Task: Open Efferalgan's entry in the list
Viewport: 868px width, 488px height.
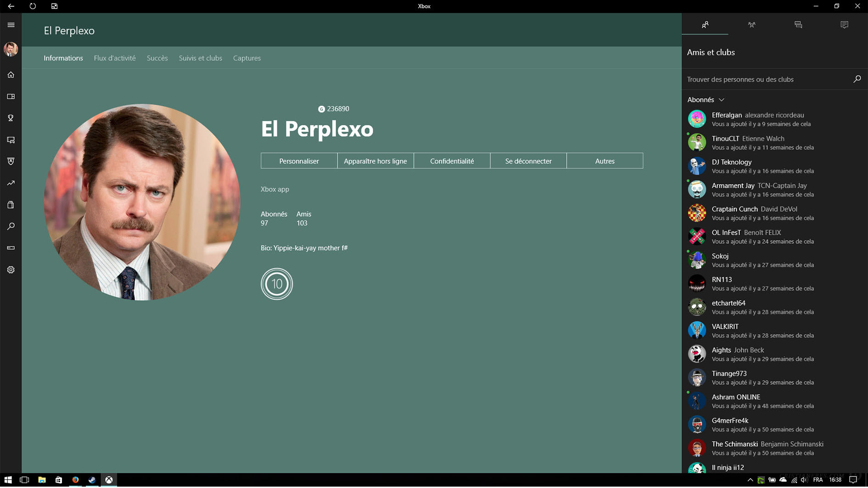Action: click(x=775, y=119)
